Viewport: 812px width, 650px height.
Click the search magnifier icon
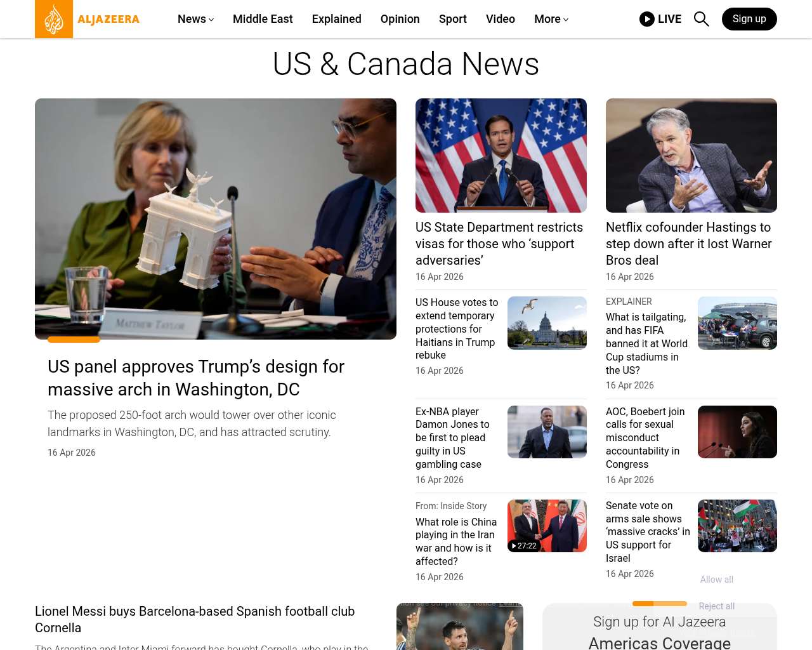[x=702, y=19]
